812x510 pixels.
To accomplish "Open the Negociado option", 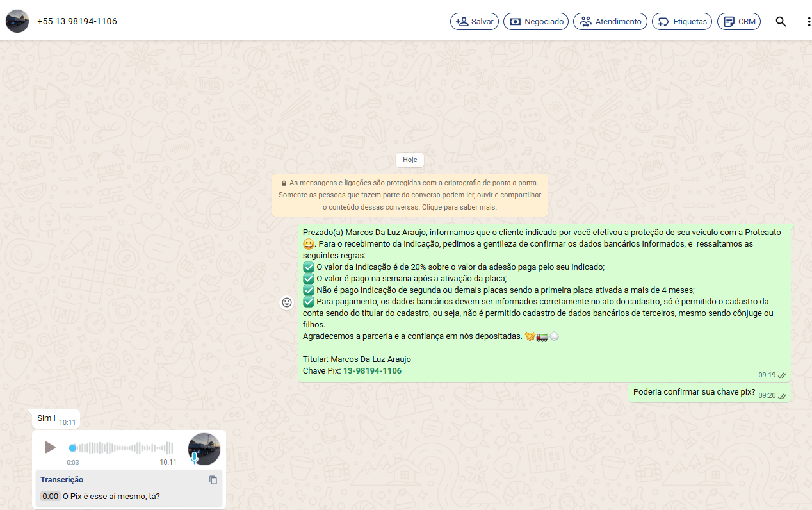I will click(535, 22).
